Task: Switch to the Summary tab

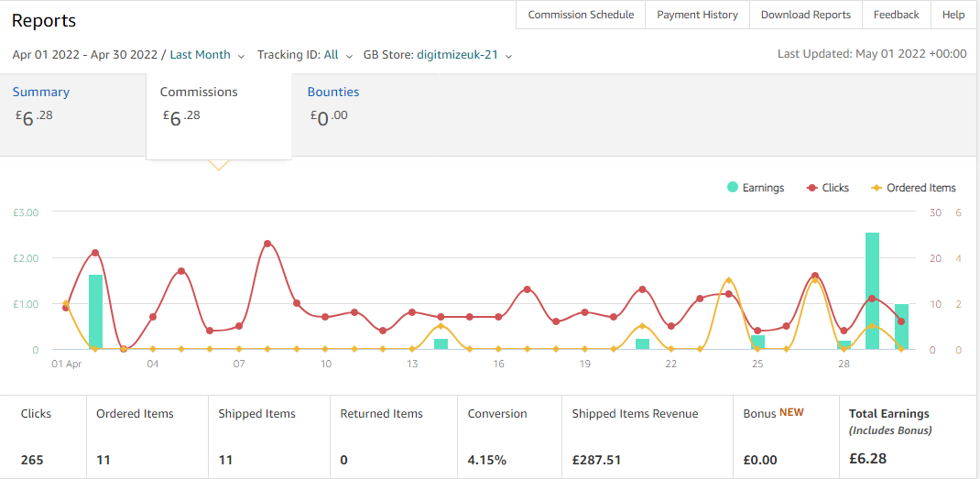Action: (x=41, y=92)
